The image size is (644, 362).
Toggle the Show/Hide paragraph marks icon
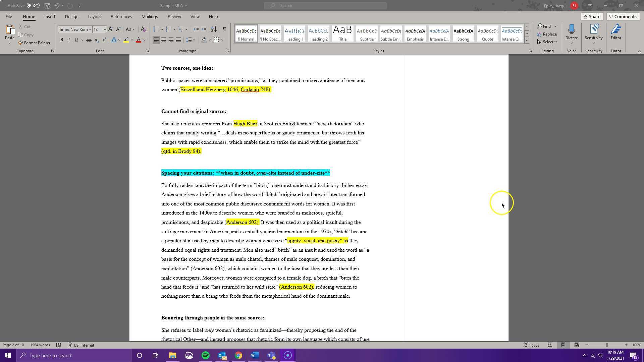point(224,29)
